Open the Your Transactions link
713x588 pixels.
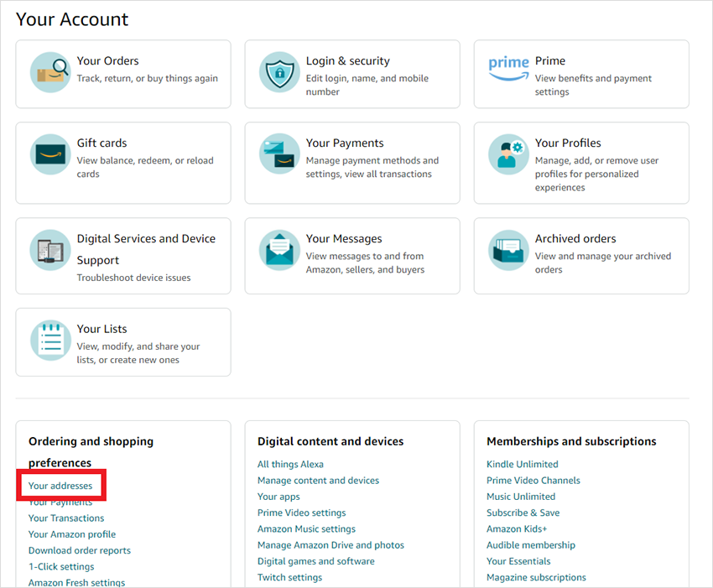[x=66, y=518]
